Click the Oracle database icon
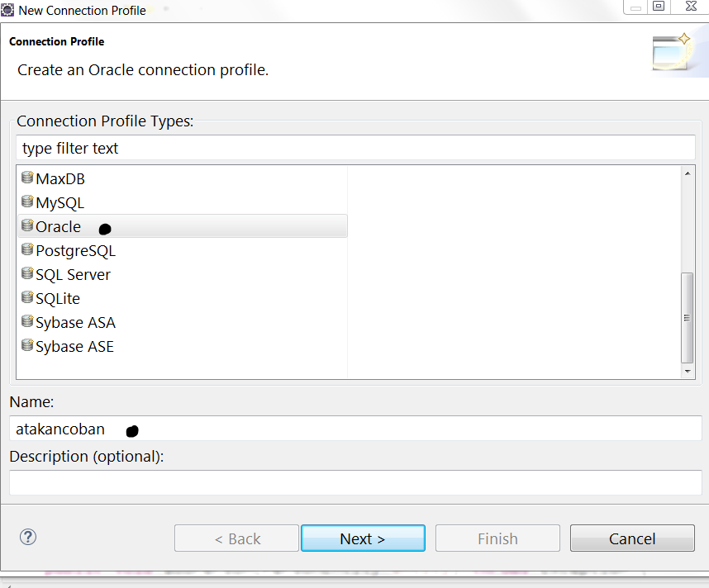Screen dimensions: 709x588 click(x=27, y=225)
